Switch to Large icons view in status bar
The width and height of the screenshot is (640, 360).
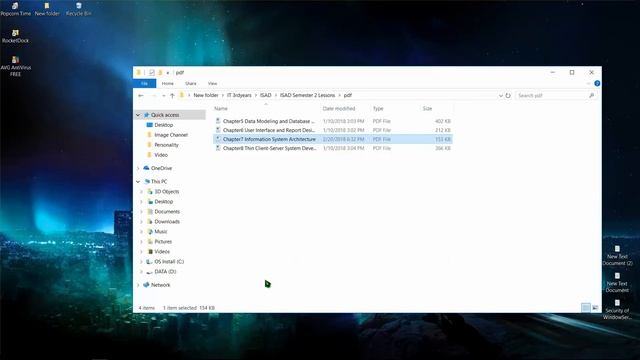pyautogui.click(x=595, y=308)
